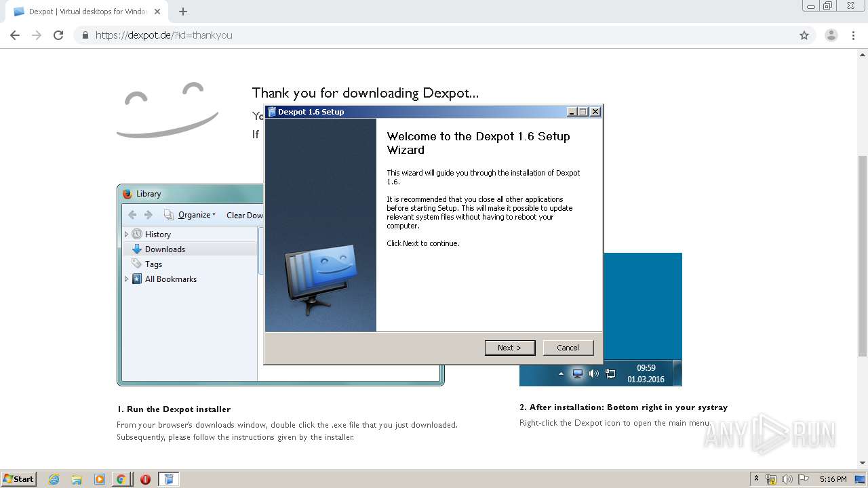Viewport: 868px width, 488px height.
Task: View site security lock info
Action: click(85, 35)
